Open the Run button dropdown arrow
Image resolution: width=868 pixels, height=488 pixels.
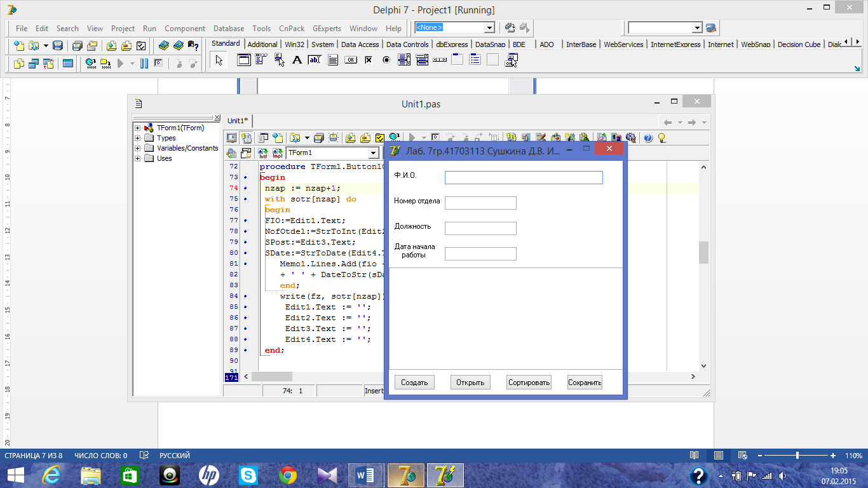pos(132,64)
